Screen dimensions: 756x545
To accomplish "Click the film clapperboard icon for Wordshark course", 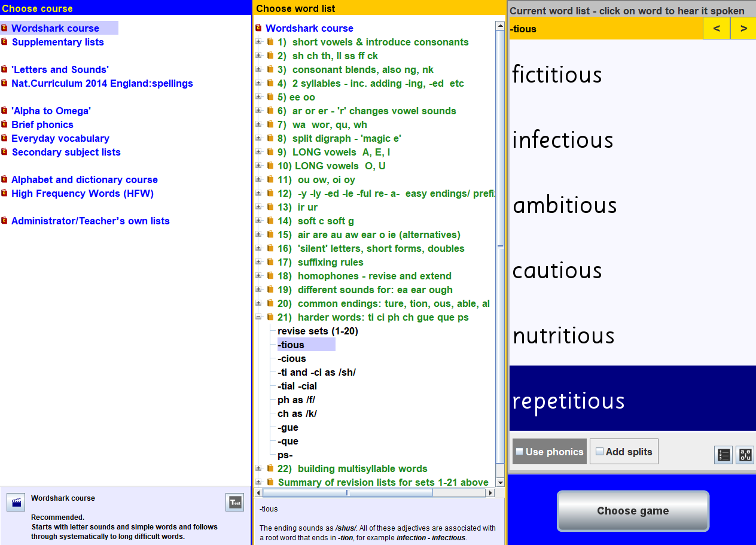I will [x=15, y=503].
